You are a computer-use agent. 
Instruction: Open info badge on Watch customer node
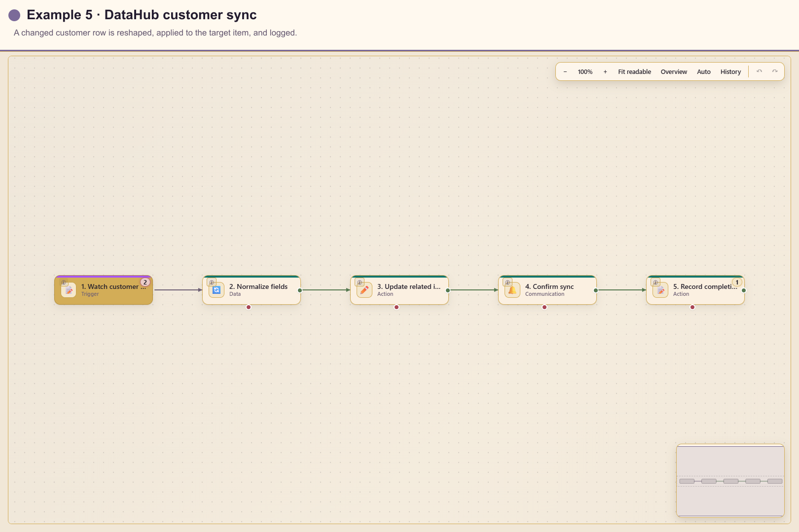[x=64, y=283]
